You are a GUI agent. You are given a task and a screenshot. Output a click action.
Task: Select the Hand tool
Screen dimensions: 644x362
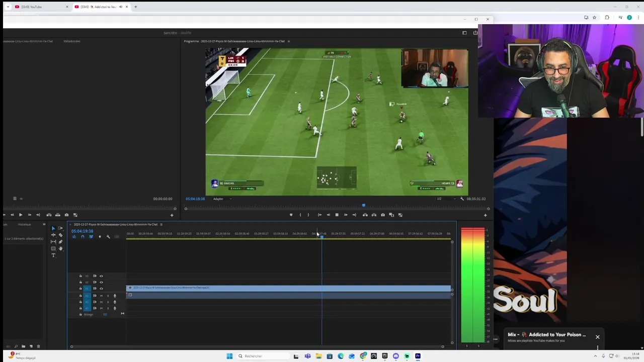[x=60, y=248]
